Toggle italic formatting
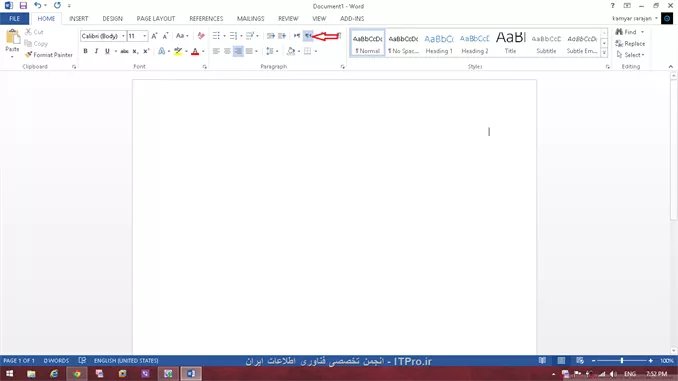 click(x=96, y=51)
